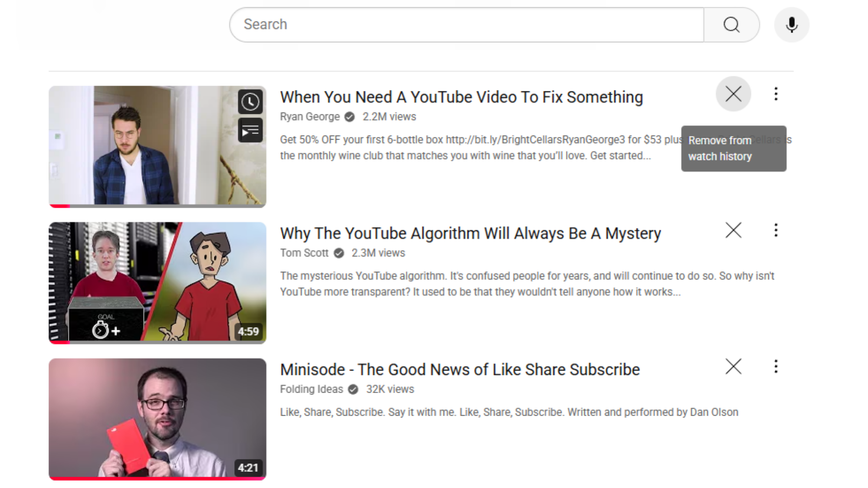Open the options menu on the Tom Scott video
Viewport: 868px width, 488px height.
(776, 230)
